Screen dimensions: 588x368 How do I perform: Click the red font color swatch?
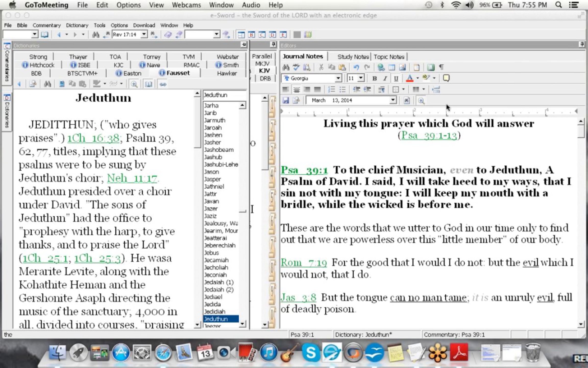[409, 78]
